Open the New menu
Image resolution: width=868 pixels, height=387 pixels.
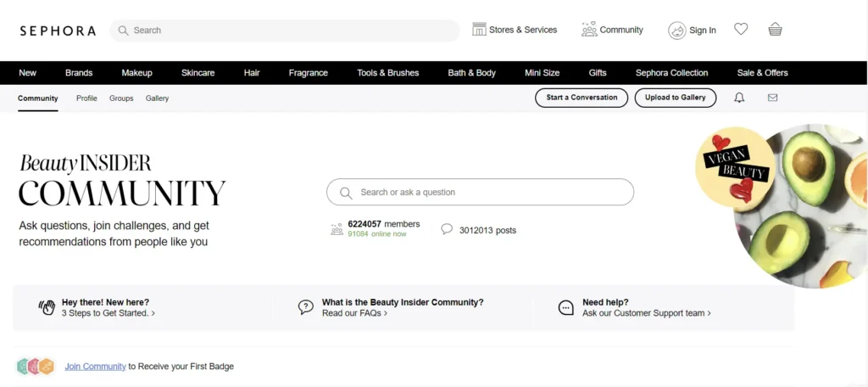tap(28, 73)
